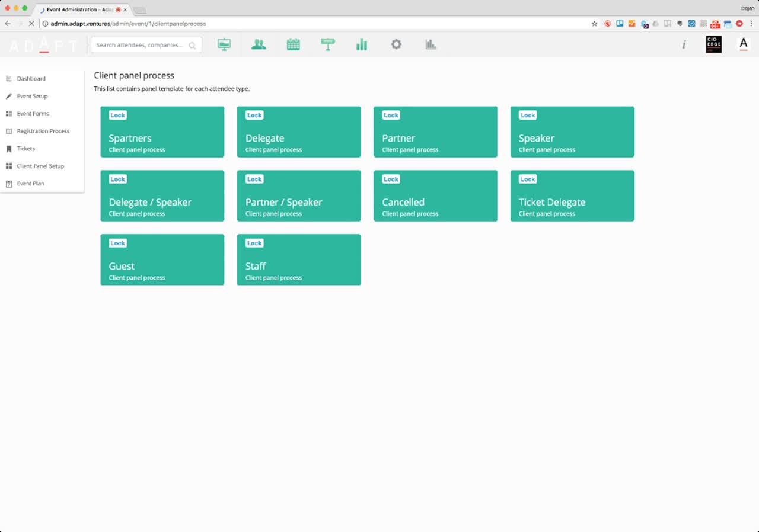The image size is (759, 532).
Task: Toggle Lock on Partner / Speaker card
Action: pyautogui.click(x=254, y=179)
